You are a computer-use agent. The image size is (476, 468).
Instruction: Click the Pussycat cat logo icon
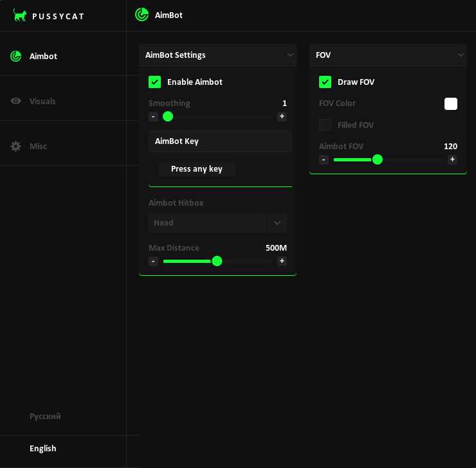coord(20,15)
